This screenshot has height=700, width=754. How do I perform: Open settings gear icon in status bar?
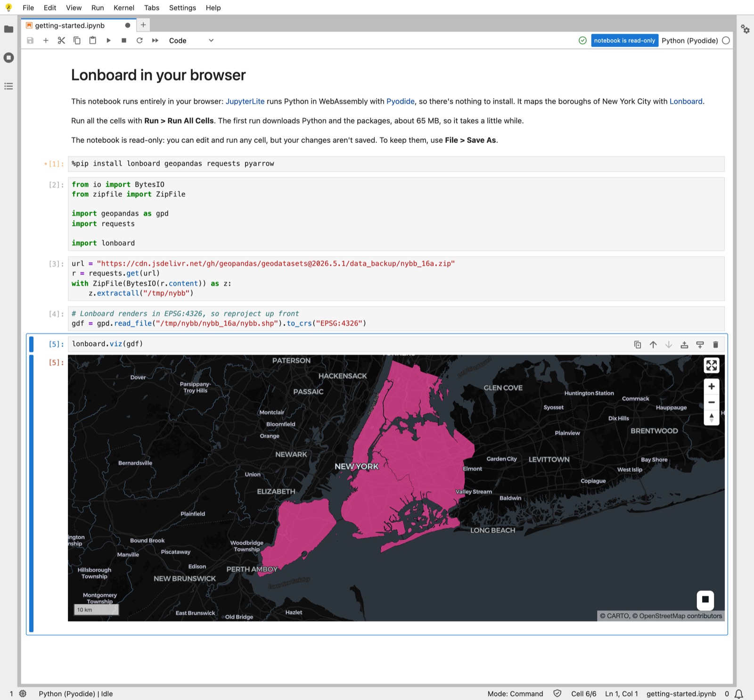pyautogui.click(x=23, y=694)
